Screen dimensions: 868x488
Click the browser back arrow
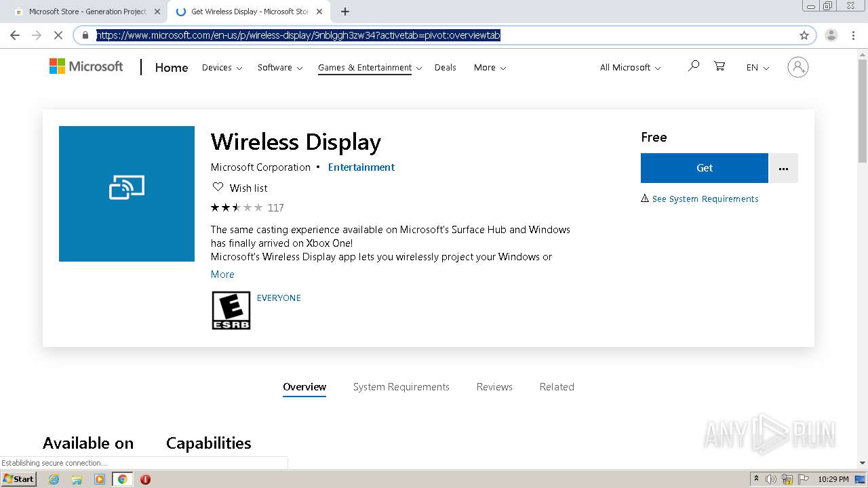pos(15,35)
